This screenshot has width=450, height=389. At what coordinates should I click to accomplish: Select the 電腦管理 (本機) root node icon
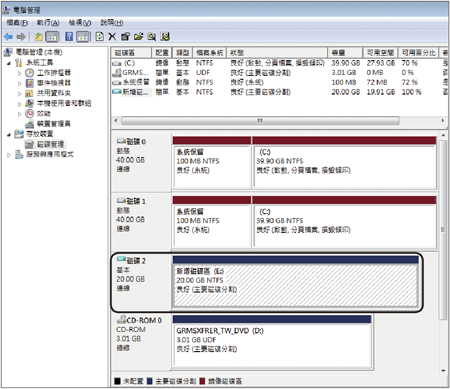point(8,52)
